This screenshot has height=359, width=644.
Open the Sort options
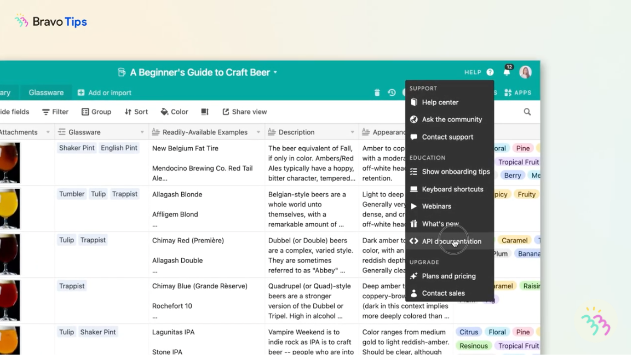(136, 112)
